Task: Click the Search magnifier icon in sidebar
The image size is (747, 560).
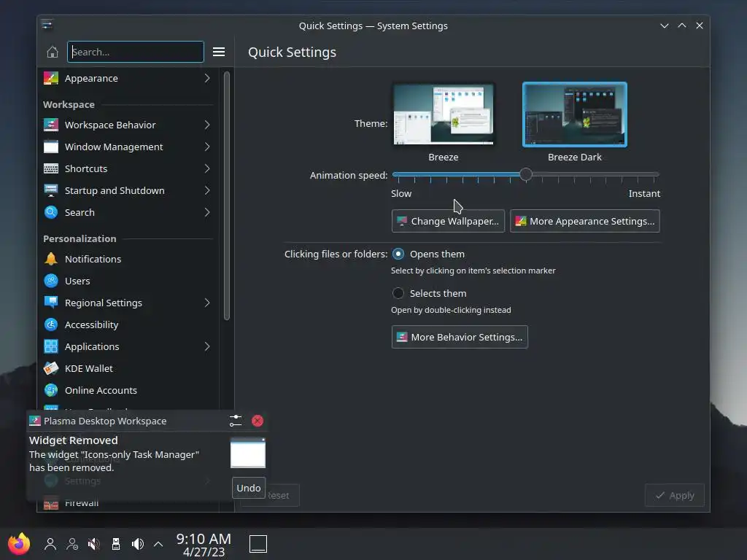Action: [51, 212]
